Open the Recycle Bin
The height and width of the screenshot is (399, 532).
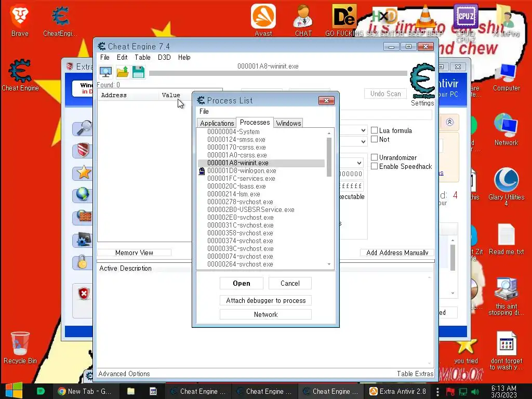click(20, 348)
